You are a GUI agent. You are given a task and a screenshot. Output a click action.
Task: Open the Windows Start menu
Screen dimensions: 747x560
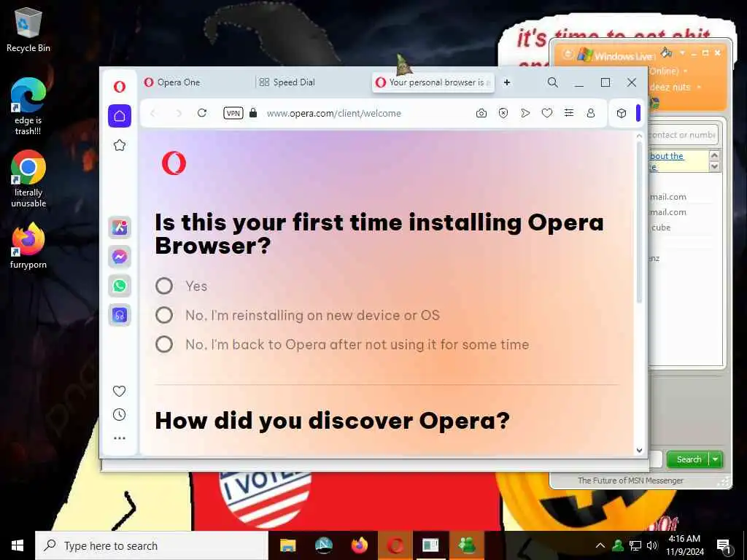click(18, 545)
